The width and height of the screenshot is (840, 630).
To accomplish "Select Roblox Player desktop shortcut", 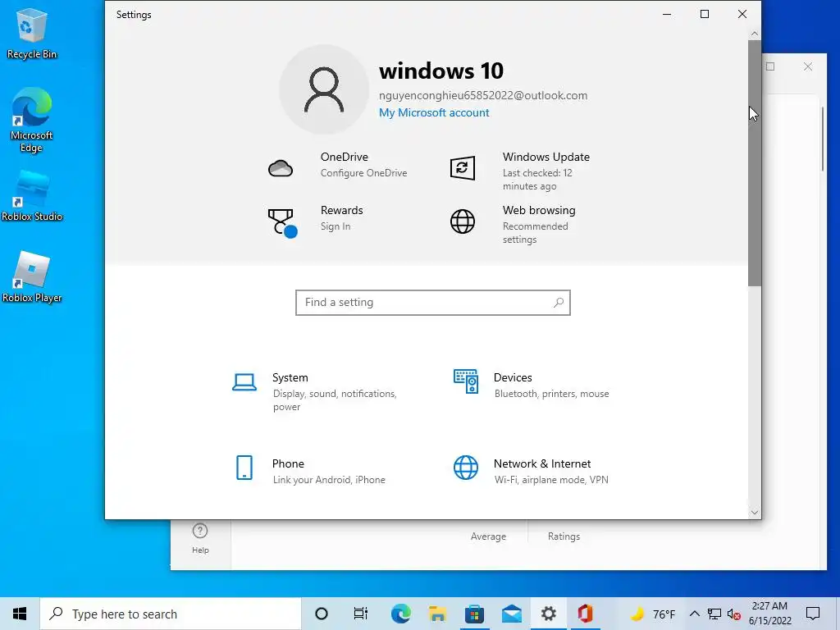I will click(x=32, y=277).
